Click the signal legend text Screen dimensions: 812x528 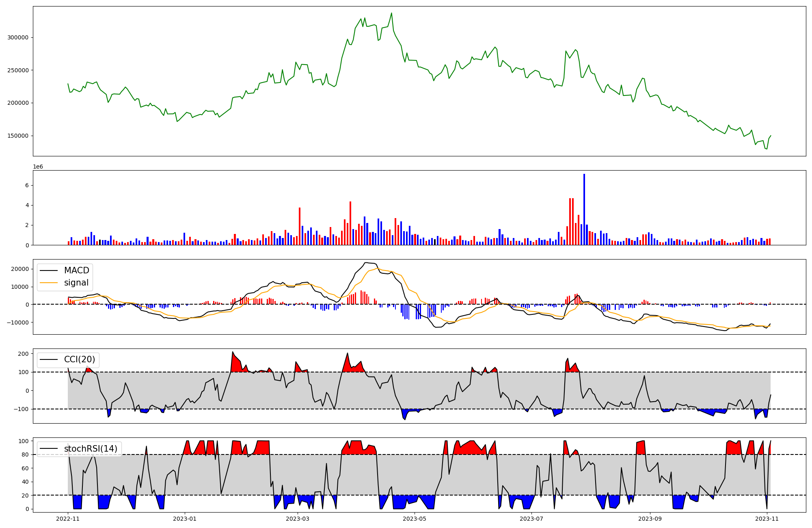[x=76, y=283]
